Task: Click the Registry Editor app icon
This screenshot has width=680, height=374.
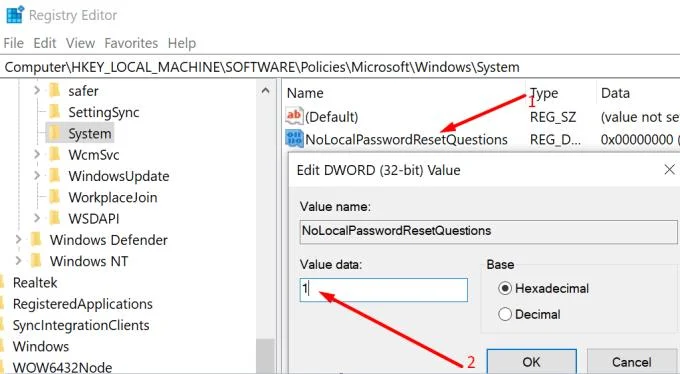Action: (x=15, y=14)
